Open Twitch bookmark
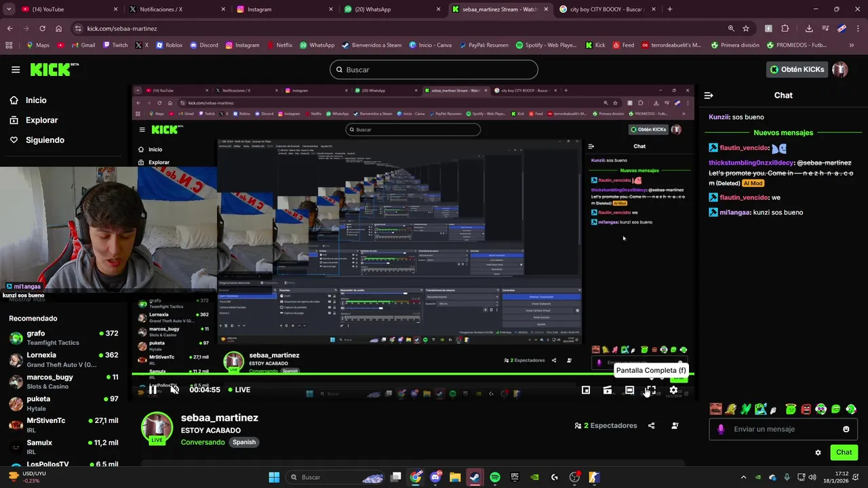This screenshot has width=868, height=488. (x=115, y=45)
